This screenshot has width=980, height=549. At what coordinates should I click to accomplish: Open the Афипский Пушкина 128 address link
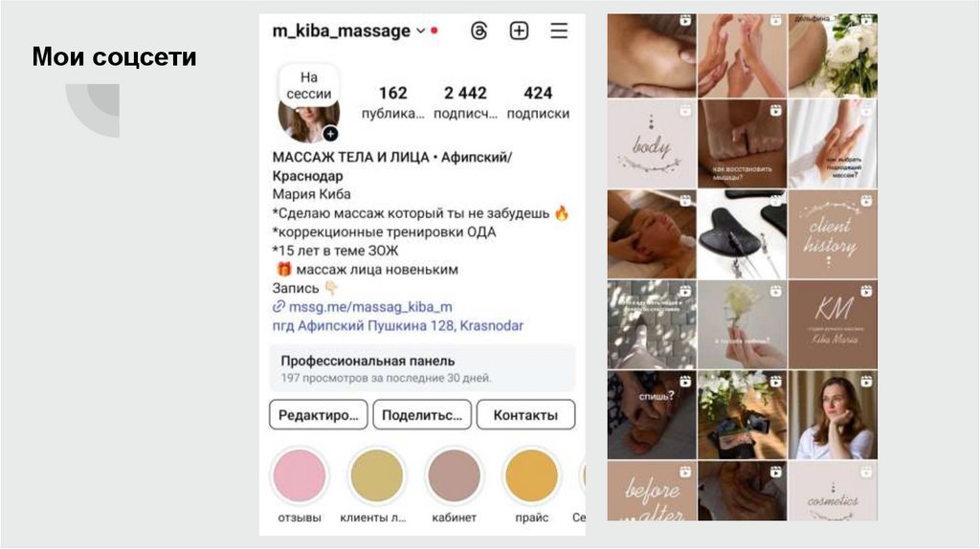397,325
